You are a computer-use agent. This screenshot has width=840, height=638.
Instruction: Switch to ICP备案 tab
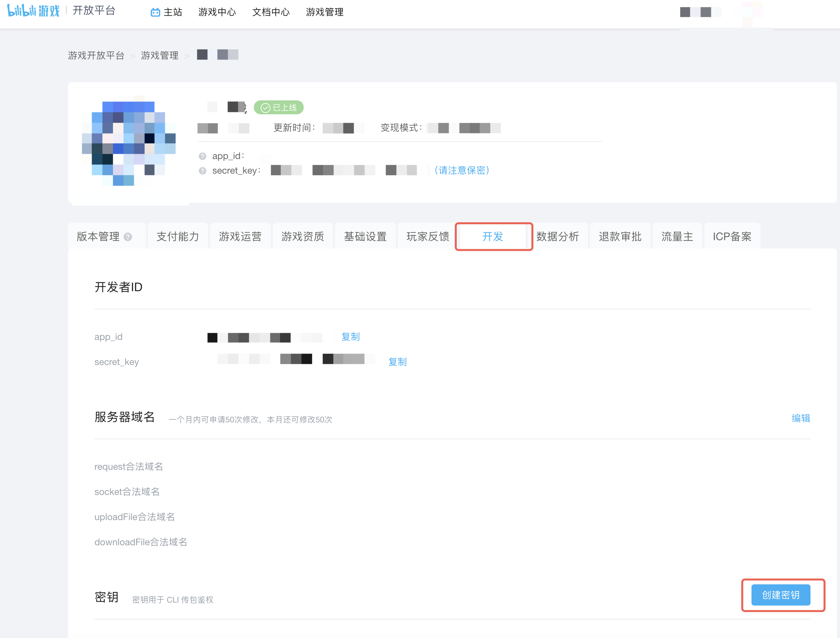pos(732,237)
